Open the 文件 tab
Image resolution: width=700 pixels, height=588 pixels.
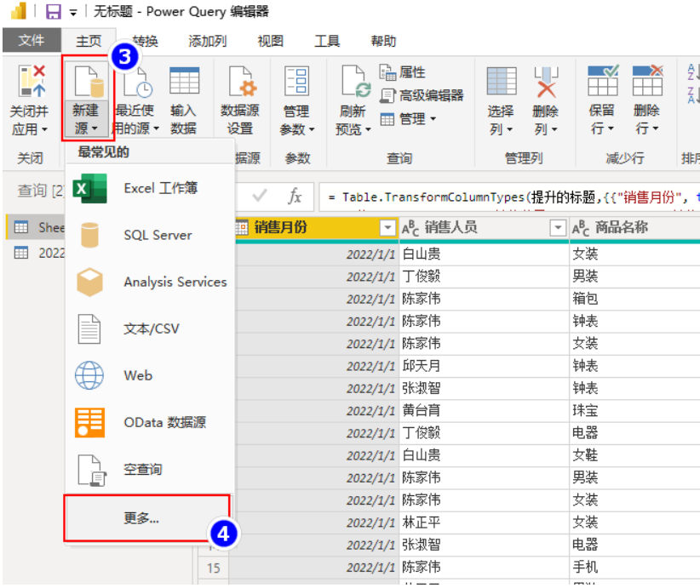coord(32,41)
